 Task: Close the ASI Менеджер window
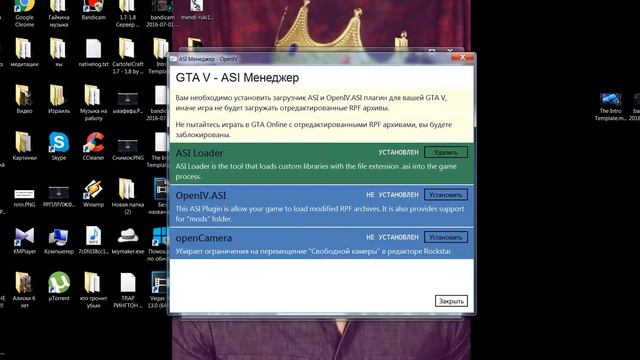click(x=462, y=58)
